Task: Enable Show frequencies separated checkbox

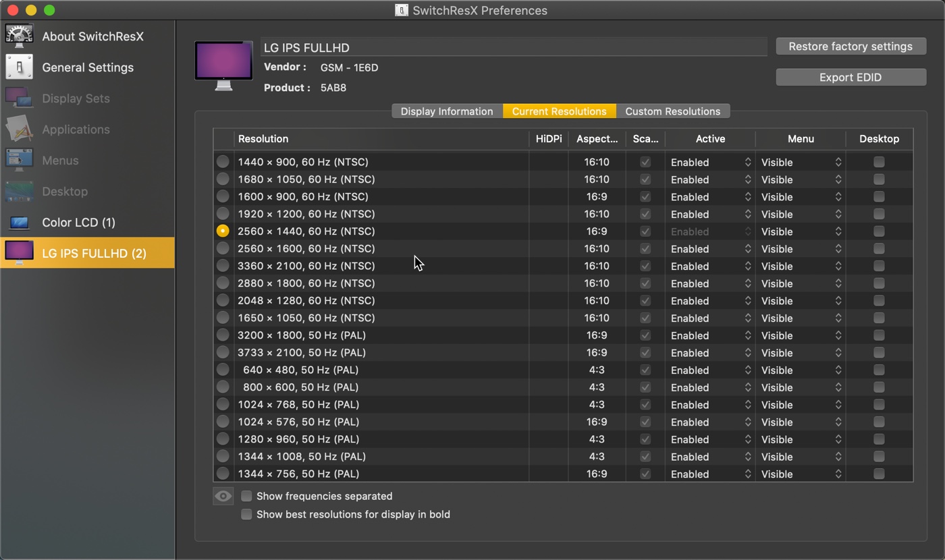Action: pyautogui.click(x=247, y=496)
